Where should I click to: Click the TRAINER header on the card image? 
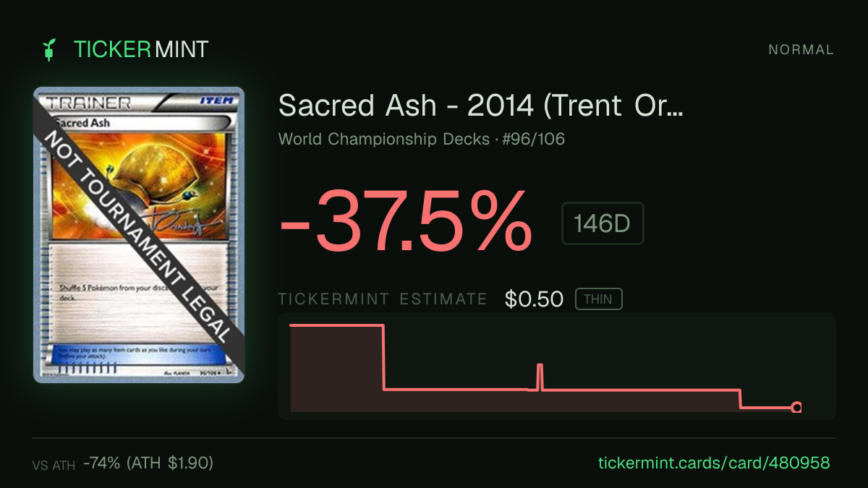88,102
